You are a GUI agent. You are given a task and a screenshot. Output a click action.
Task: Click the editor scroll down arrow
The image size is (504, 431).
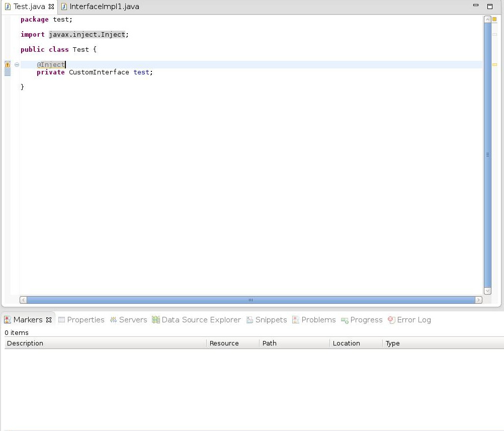pyautogui.click(x=487, y=291)
